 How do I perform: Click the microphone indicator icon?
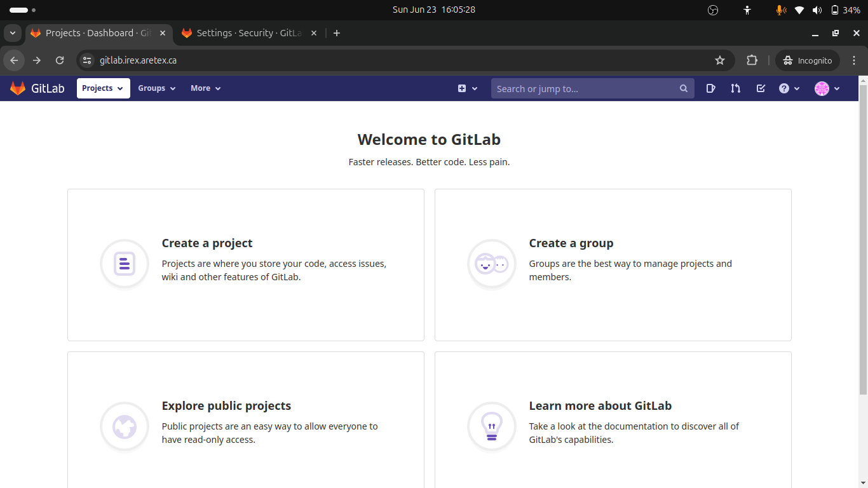click(781, 10)
